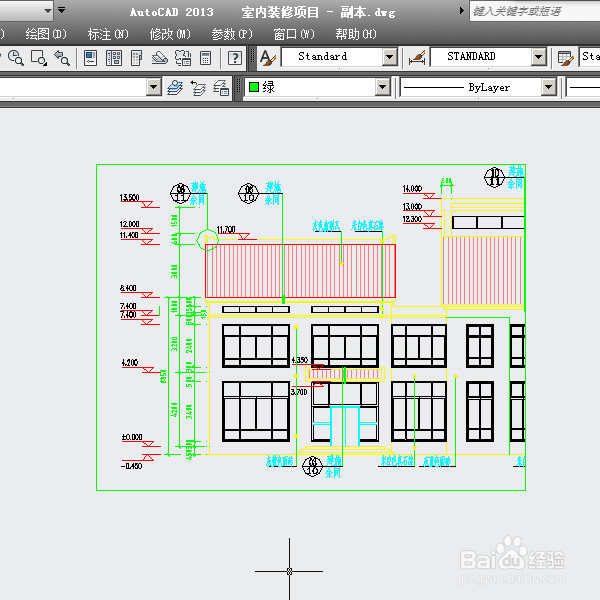600x600 pixels.
Task: Select the 11.700 elevation label
Action: (226, 229)
